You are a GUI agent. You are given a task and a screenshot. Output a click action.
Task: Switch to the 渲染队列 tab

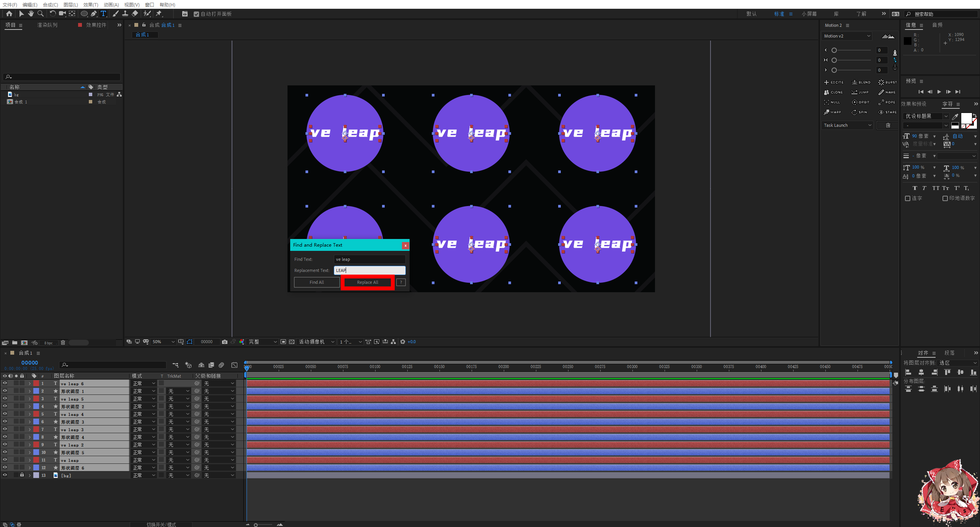[47, 25]
